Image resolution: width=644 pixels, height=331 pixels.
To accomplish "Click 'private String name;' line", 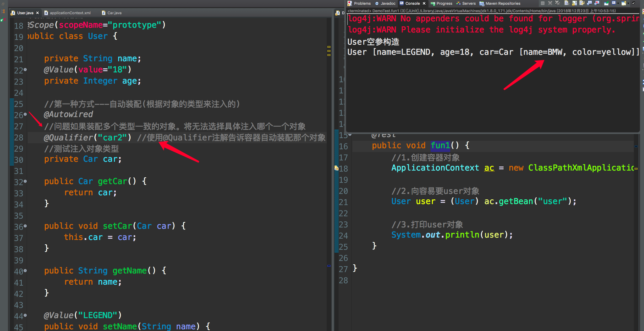I will click(92, 59).
